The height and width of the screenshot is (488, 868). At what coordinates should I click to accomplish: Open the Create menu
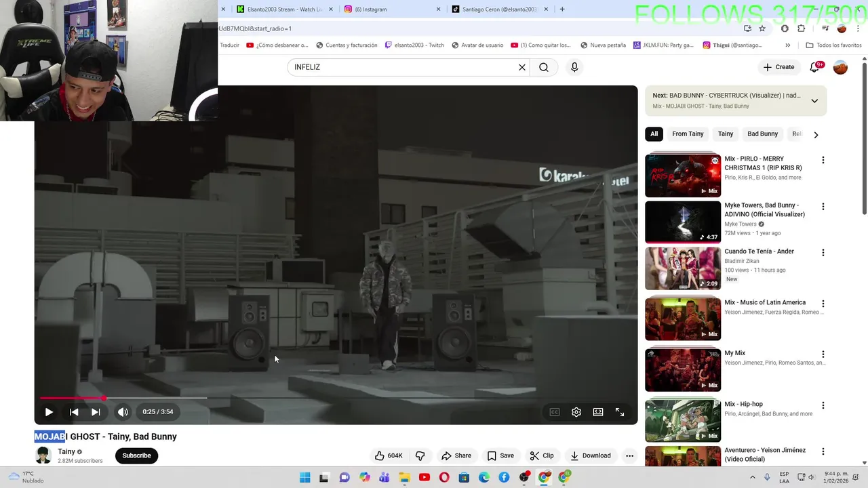[778, 67]
